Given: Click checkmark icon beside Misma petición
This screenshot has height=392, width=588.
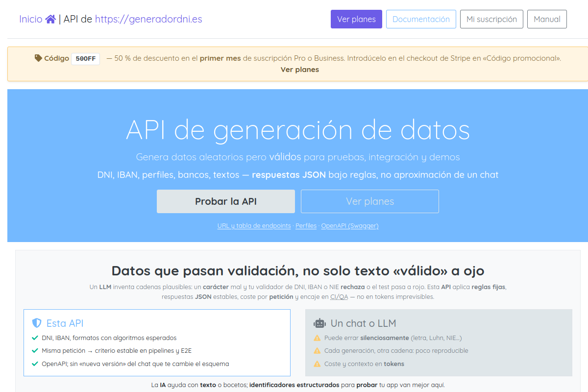Looking at the screenshot, I should point(35,351).
